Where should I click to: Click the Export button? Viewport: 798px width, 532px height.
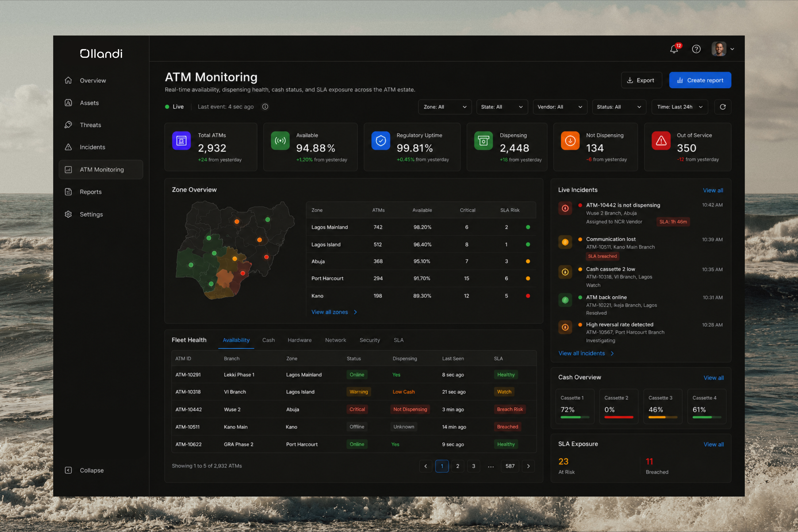click(x=641, y=80)
